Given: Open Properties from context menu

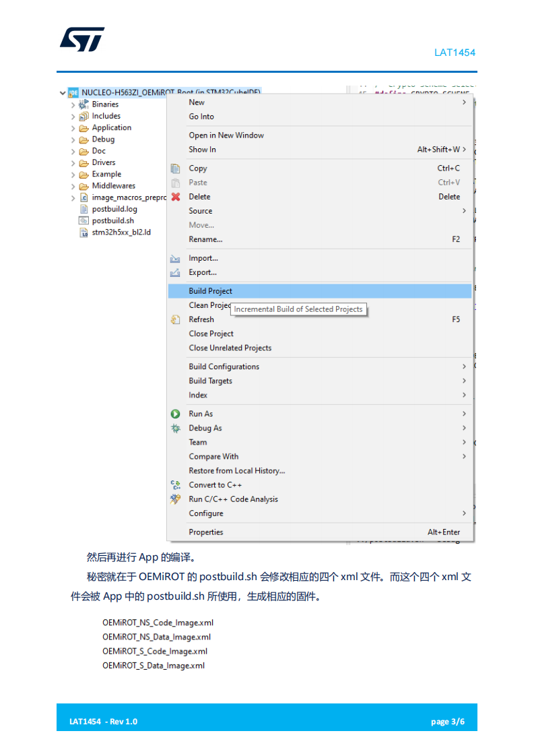Looking at the screenshot, I should pos(320,532).
